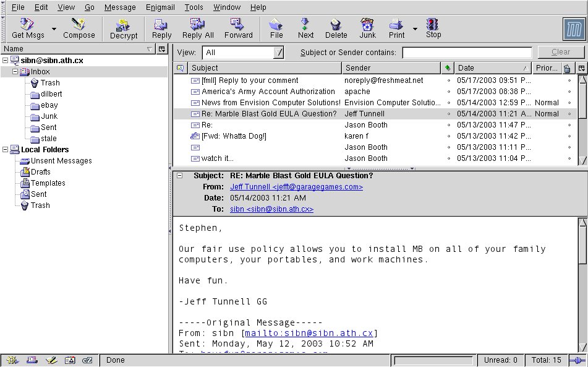Focus the Subject or Sender search field
The height and width of the screenshot is (367, 588).
(467, 53)
